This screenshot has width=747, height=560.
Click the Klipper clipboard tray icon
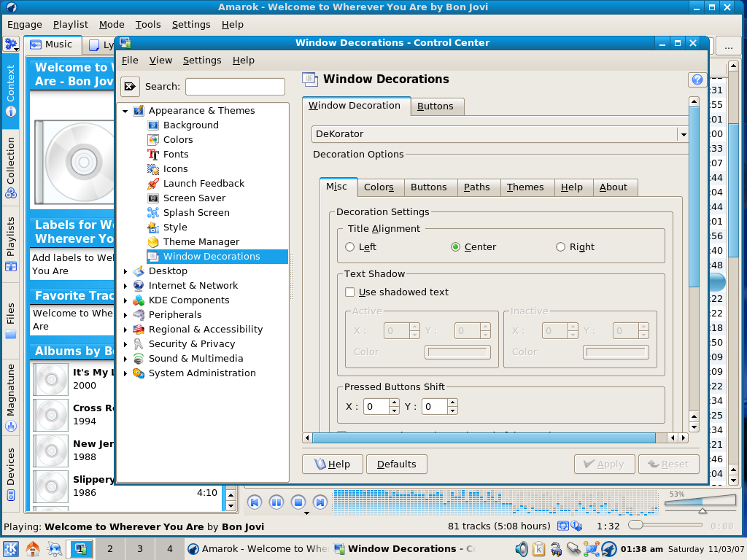[x=539, y=549]
